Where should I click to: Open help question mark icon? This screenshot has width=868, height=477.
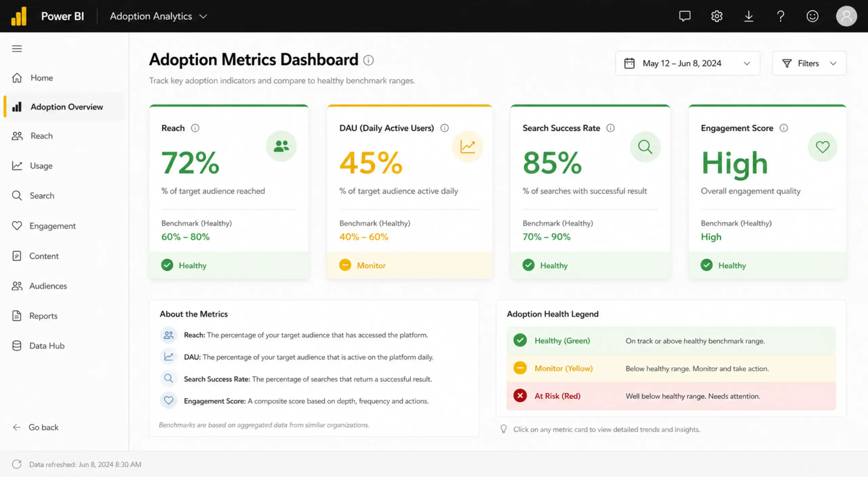pos(781,16)
